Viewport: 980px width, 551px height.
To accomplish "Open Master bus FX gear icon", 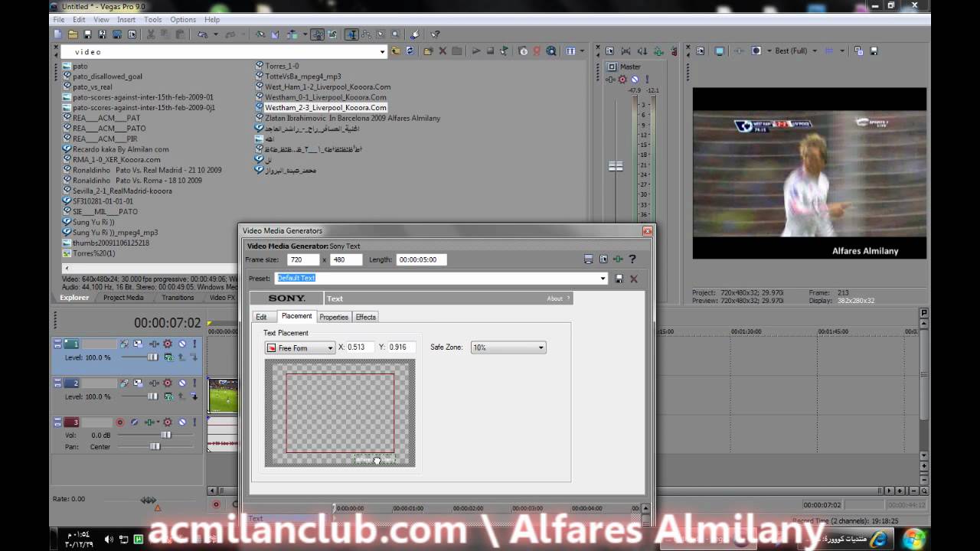I will click(x=622, y=80).
